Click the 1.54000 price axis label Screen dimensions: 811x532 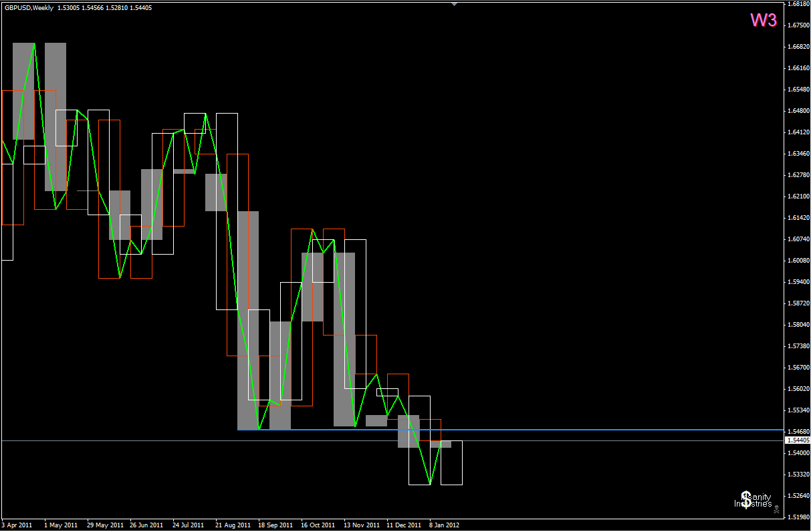click(798, 453)
